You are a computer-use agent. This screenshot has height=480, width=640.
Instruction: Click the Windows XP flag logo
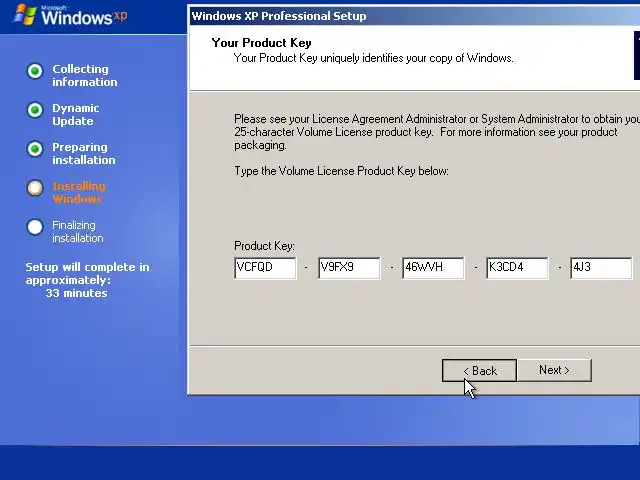pyautogui.click(x=25, y=15)
